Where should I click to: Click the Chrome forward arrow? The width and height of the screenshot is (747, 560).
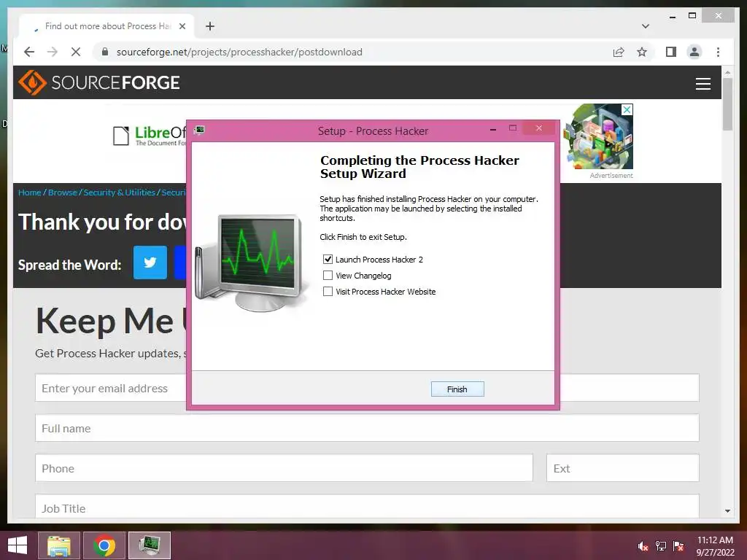(x=53, y=52)
